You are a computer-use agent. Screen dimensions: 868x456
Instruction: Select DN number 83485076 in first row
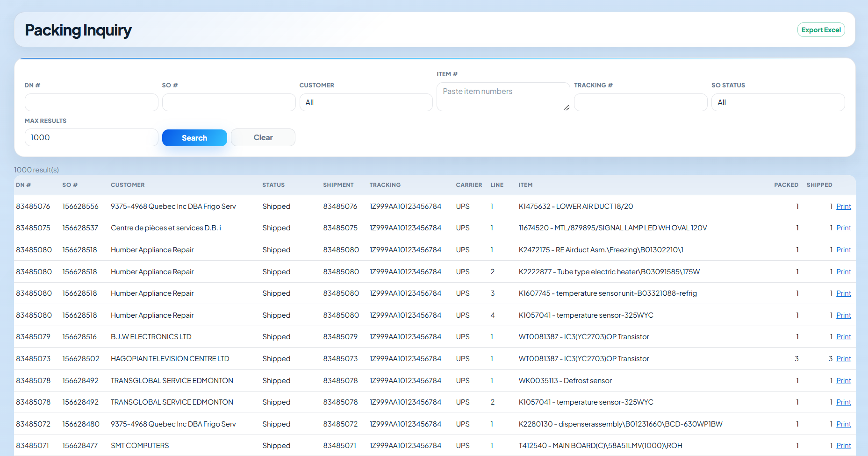click(x=33, y=207)
